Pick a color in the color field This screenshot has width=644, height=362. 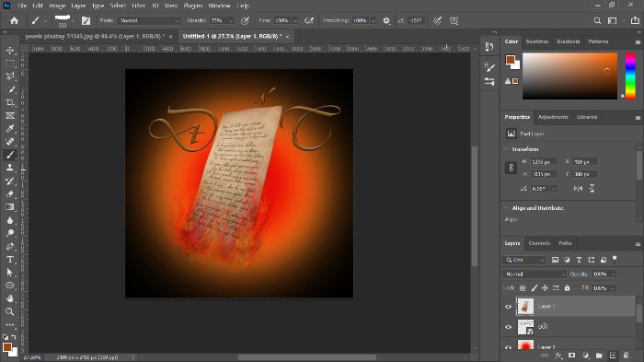(569, 76)
